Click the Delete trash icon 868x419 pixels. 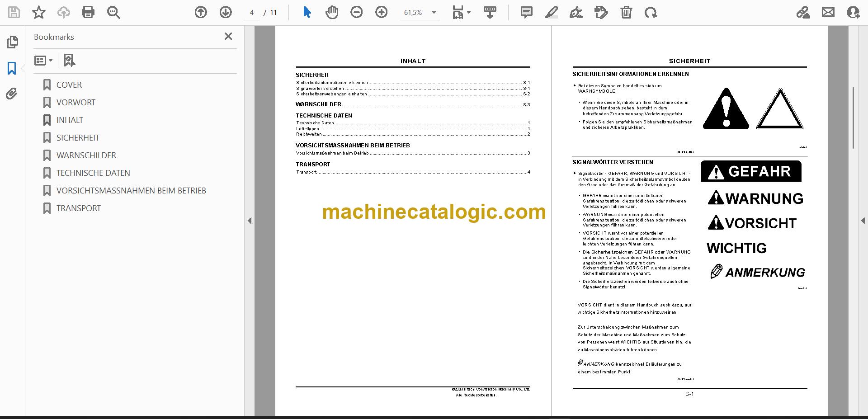(626, 13)
